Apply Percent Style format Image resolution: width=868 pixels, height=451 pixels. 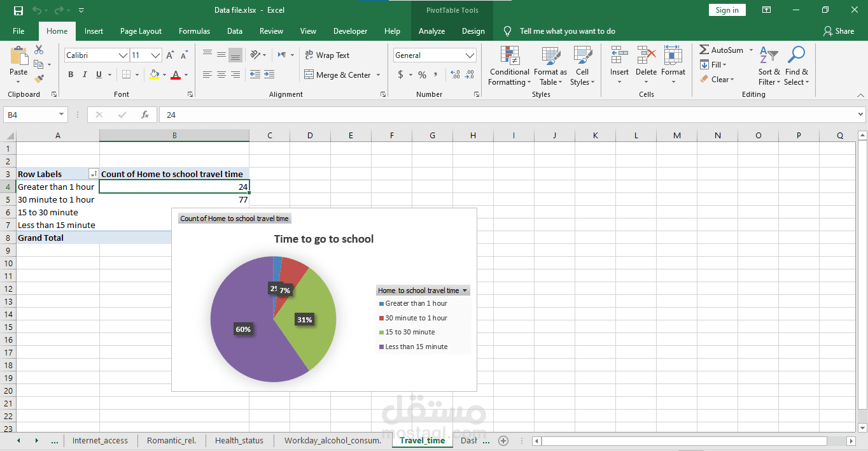coord(422,75)
